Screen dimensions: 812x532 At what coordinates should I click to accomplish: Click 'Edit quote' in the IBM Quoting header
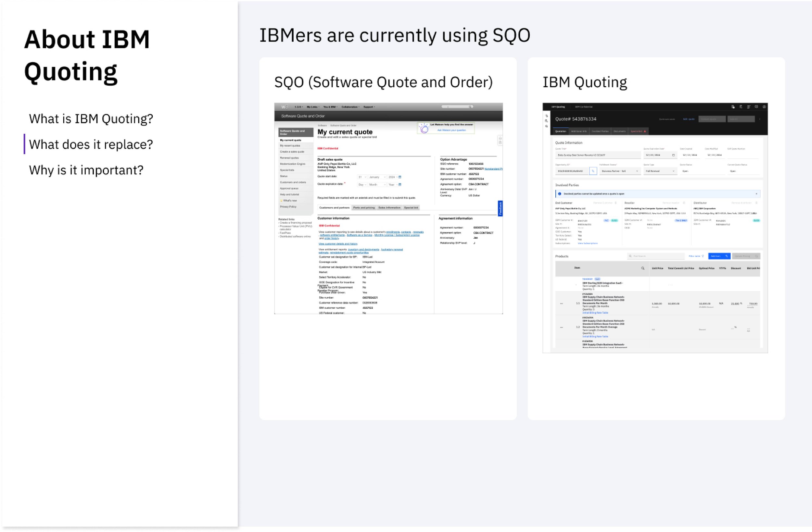pos(689,119)
